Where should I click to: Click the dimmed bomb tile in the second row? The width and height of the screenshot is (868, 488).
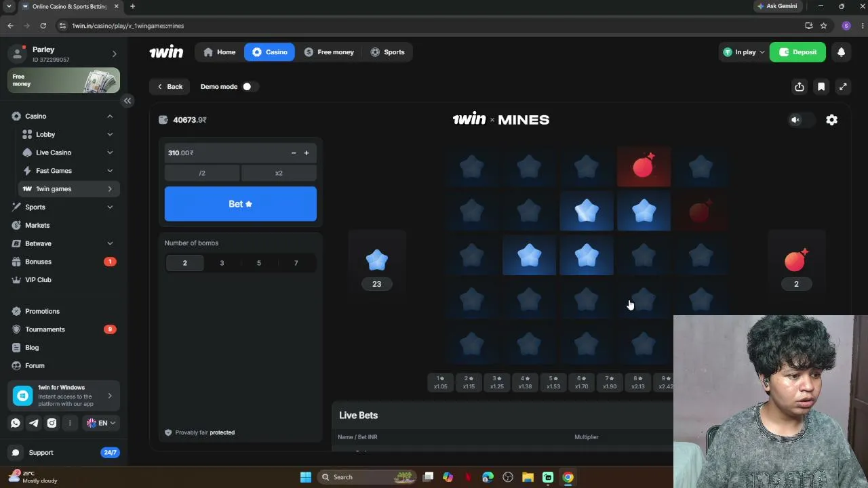coord(701,212)
